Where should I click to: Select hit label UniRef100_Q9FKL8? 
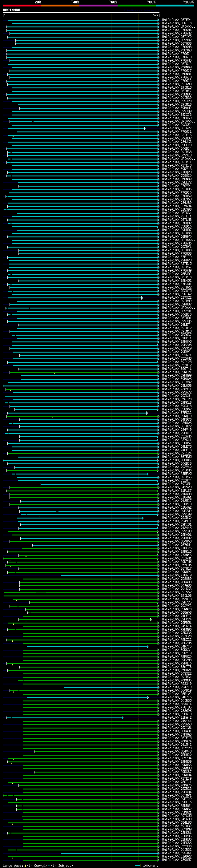[x=176, y=402]
